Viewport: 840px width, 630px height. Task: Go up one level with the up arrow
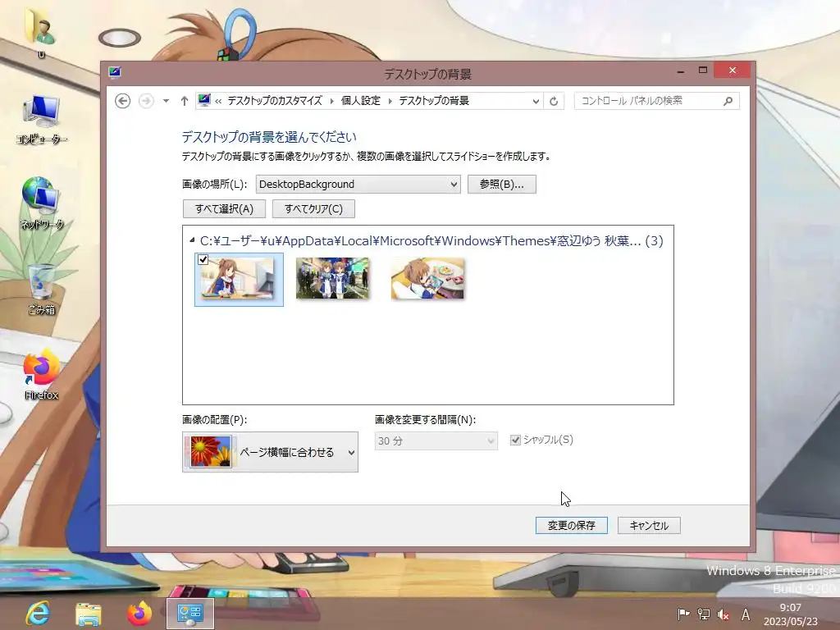185,101
